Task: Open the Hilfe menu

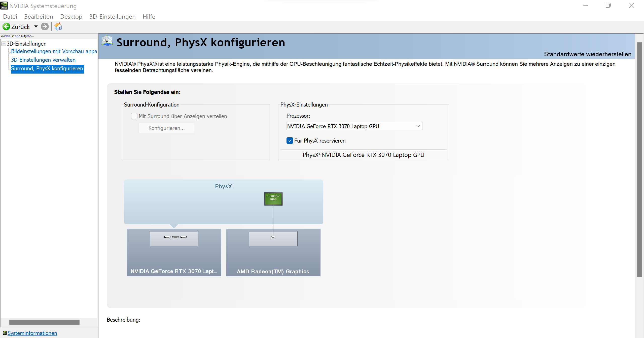Action: pyautogui.click(x=149, y=17)
